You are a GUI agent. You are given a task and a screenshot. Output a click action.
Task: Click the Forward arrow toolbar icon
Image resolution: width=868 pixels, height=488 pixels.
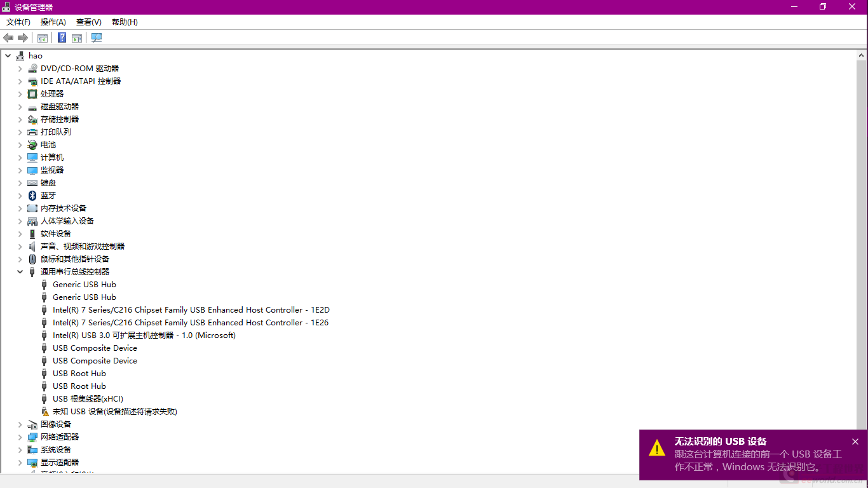pyautogui.click(x=23, y=38)
